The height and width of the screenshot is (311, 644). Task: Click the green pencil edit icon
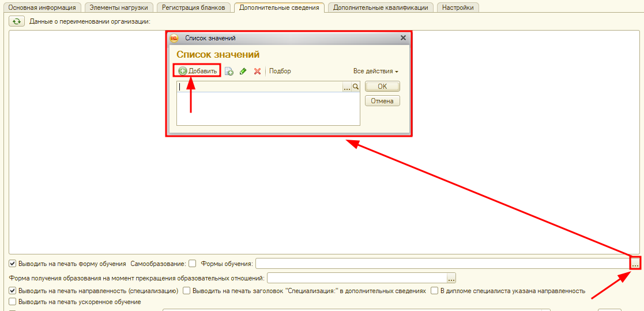click(x=243, y=72)
